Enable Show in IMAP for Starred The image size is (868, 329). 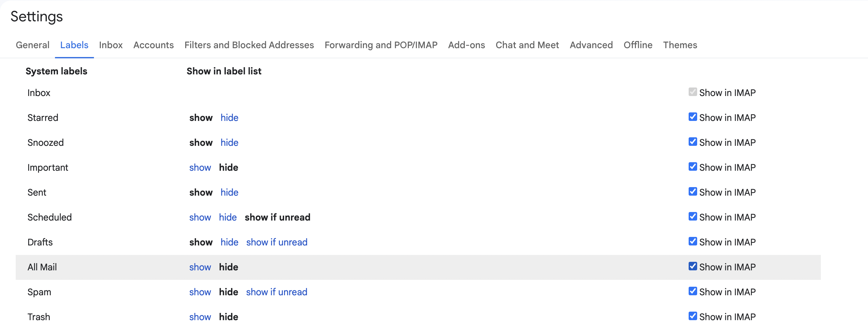pos(693,117)
